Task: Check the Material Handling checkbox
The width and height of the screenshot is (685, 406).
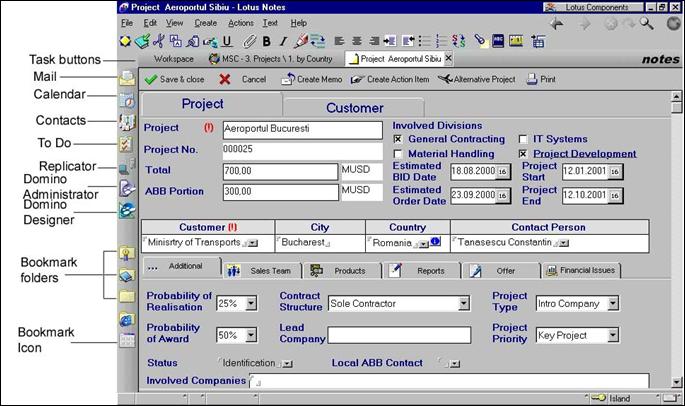Action: [x=399, y=154]
